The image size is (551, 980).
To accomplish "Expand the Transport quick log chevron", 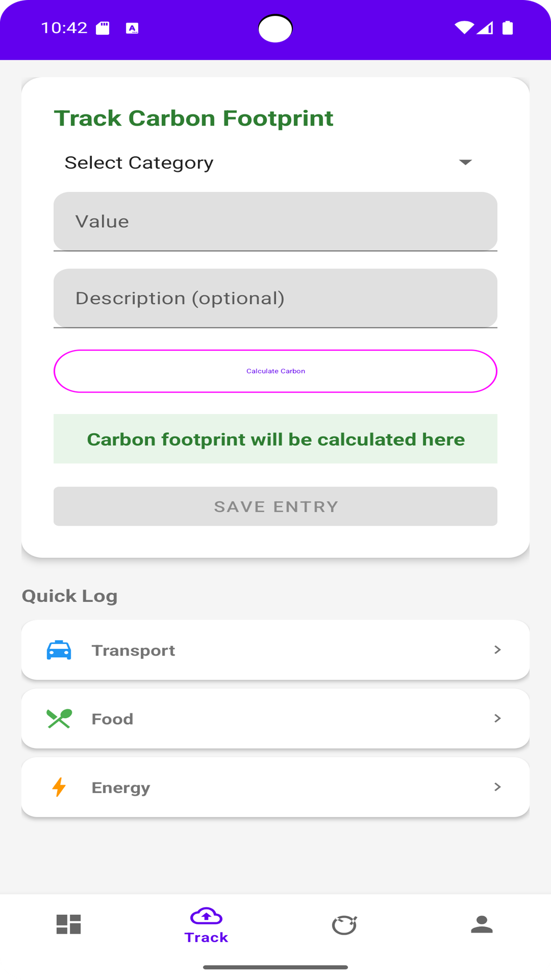I will click(497, 650).
